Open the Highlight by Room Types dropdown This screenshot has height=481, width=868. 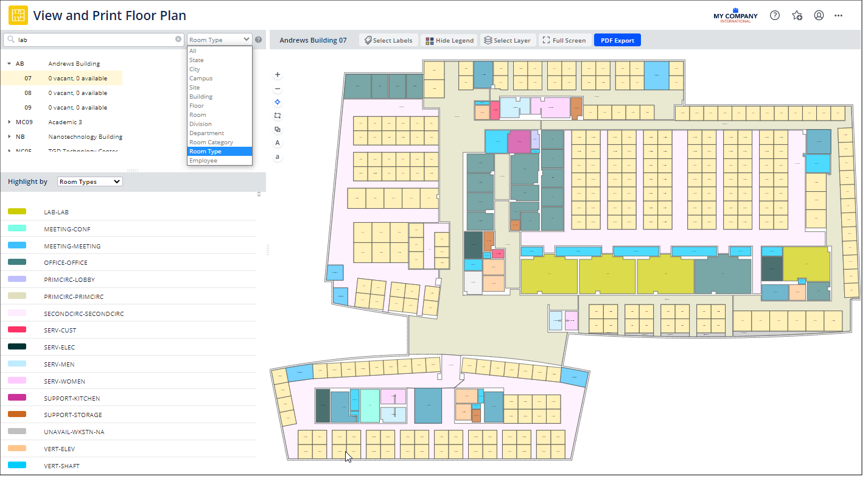click(89, 181)
